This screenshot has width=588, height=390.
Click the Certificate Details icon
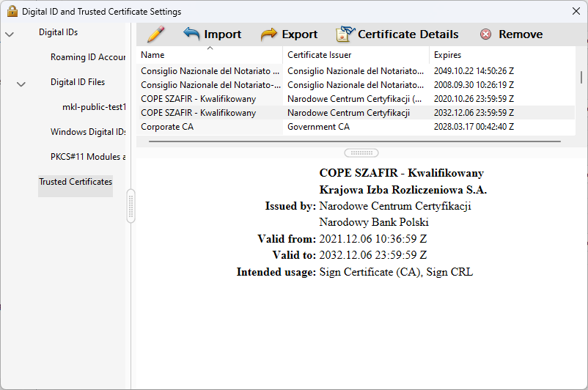[345, 34]
